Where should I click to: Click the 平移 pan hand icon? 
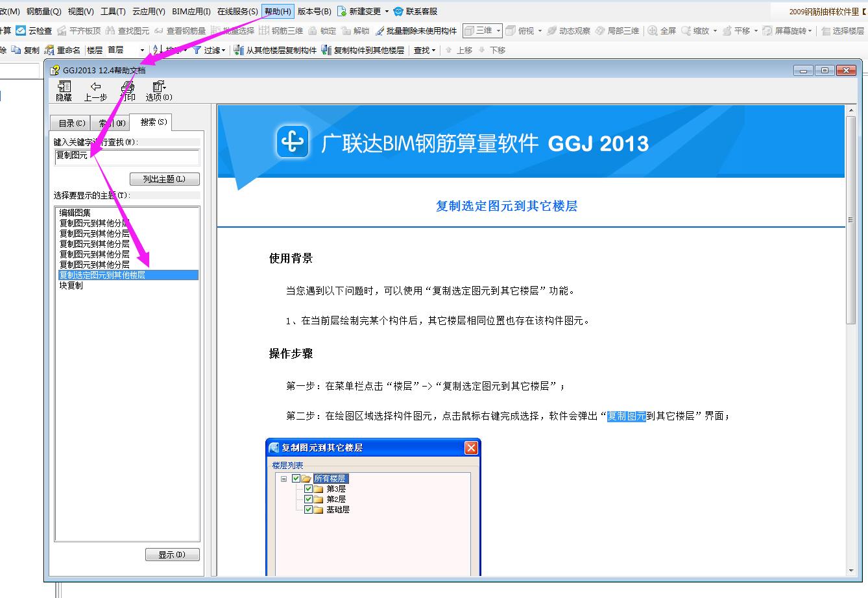(x=727, y=30)
